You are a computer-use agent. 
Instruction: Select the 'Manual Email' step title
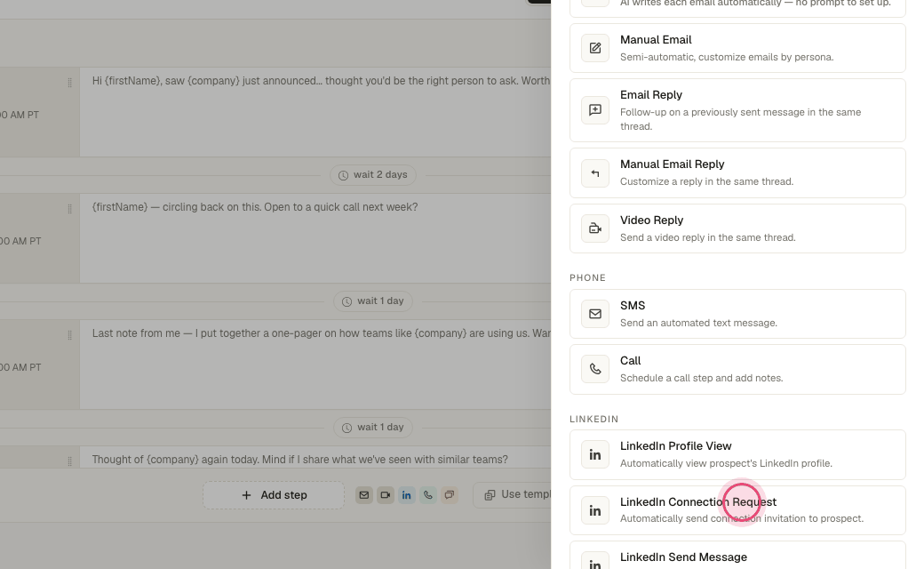pyautogui.click(x=656, y=40)
